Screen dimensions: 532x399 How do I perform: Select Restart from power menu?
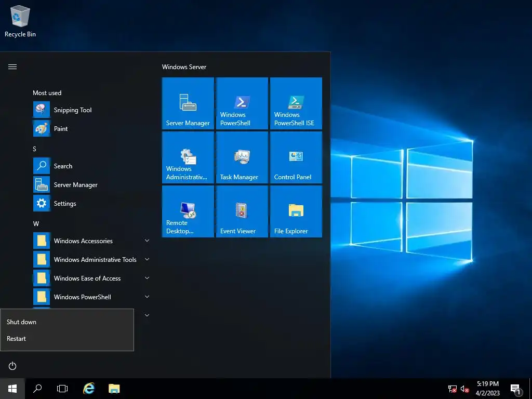click(67, 339)
